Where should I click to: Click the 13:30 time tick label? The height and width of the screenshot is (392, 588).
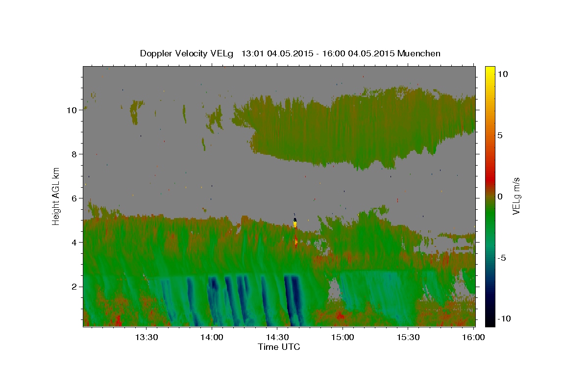coord(146,337)
